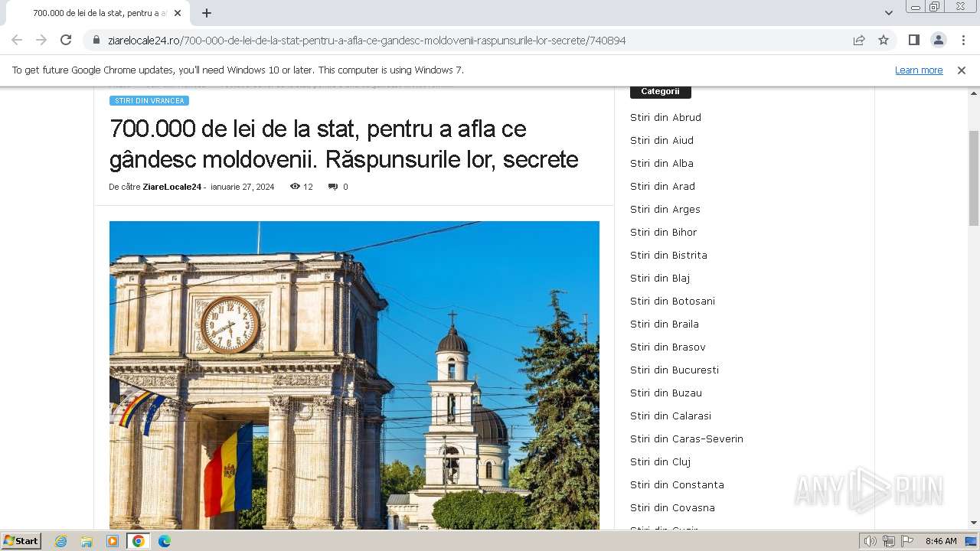Open Stiri din Bistrita category

(668, 255)
